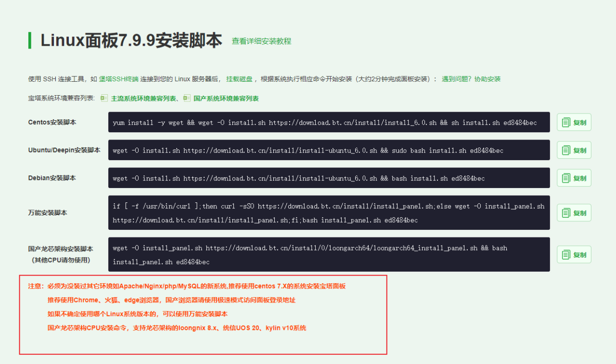616x364 pixels.
Task: Click the Ubuntu/Deepin安装脚本 label
Action: (x=64, y=150)
